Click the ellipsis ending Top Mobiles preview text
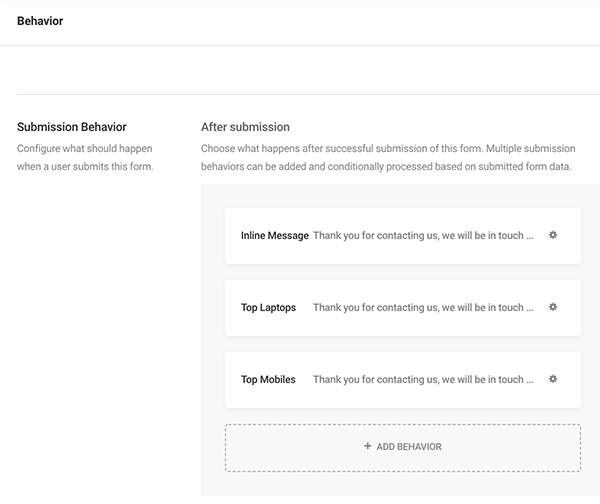Viewport: 600px width, 504px height. pyautogui.click(x=530, y=381)
